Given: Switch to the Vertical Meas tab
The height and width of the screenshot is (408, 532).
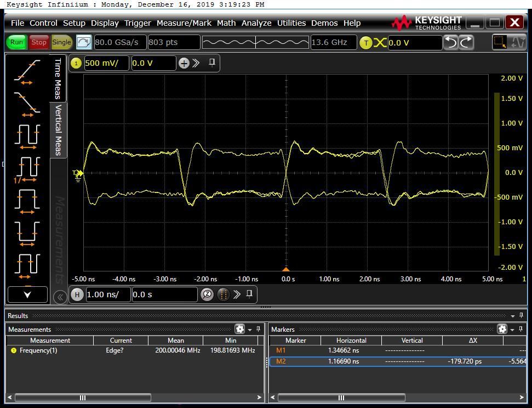Looking at the screenshot, I should pyautogui.click(x=58, y=130).
